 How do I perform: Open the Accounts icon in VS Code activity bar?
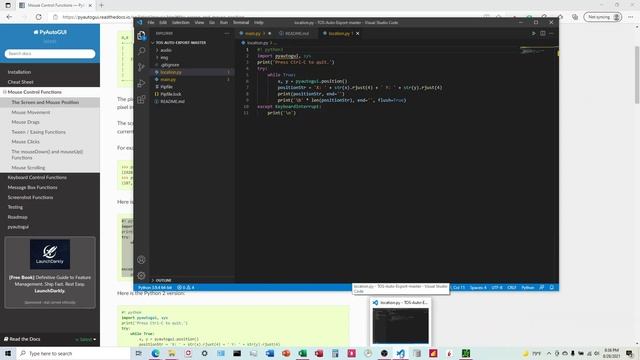(x=141, y=260)
